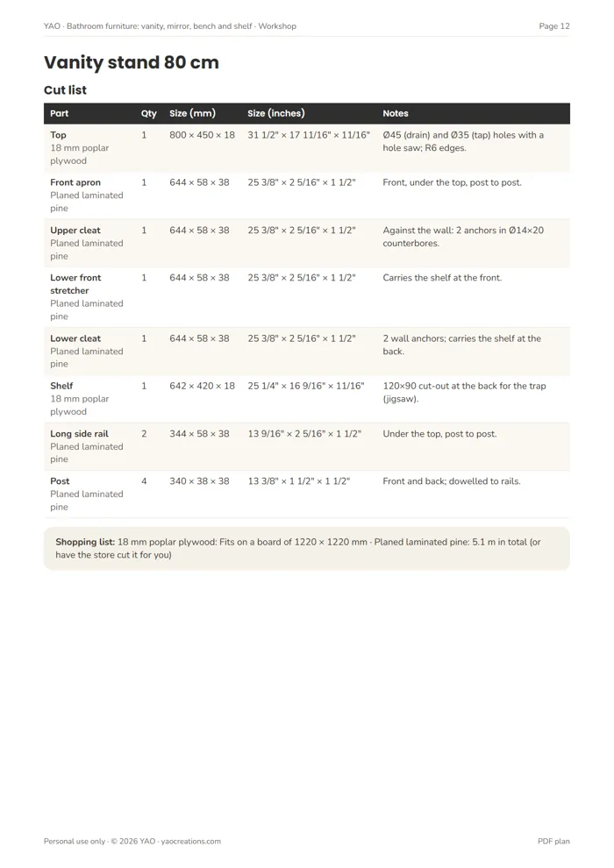The height and width of the screenshot is (868, 614).
Task: Click the 'Shopping list:' label
Action: pos(85,542)
